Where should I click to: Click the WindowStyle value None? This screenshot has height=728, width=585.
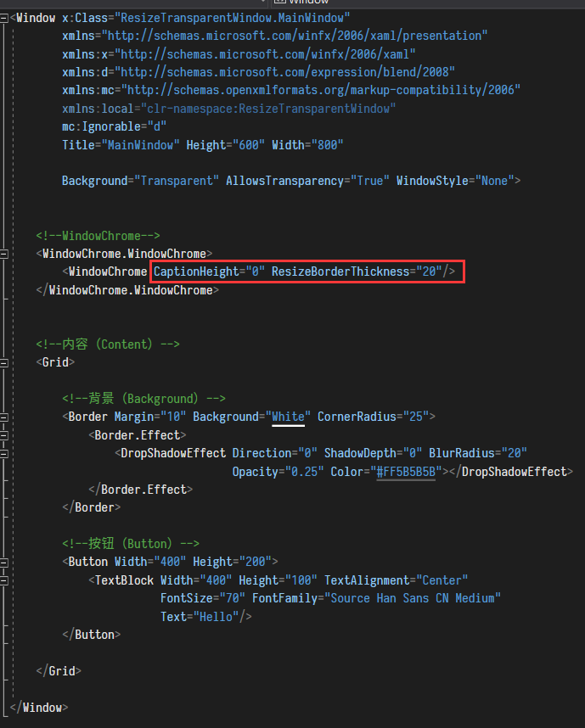click(x=494, y=181)
